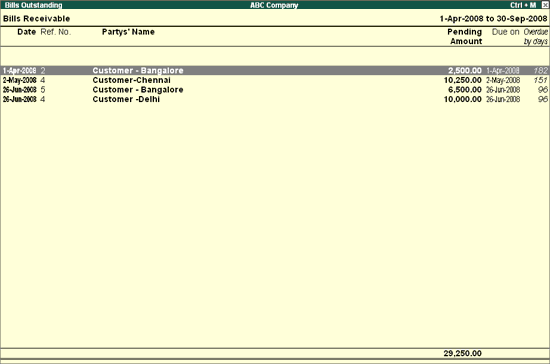Click the ABC Company title text
Image resolution: width=550 pixels, height=364 pixels.
point(274,5)
